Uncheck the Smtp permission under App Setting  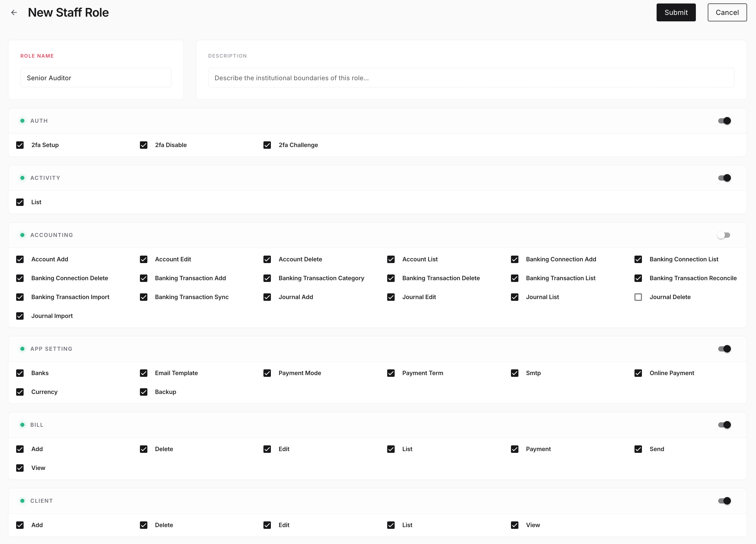pos(514,373)
